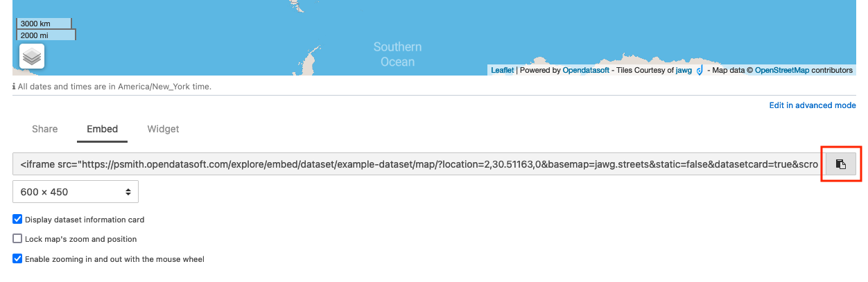Copy the iframe embed code to clipboard
Image resolution: width=868 pixels, height=282 pixels.
click(x=840, y=164)
